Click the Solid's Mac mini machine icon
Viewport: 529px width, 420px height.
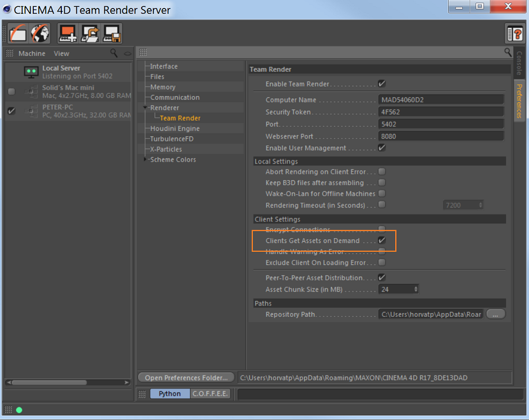[31, 92]
